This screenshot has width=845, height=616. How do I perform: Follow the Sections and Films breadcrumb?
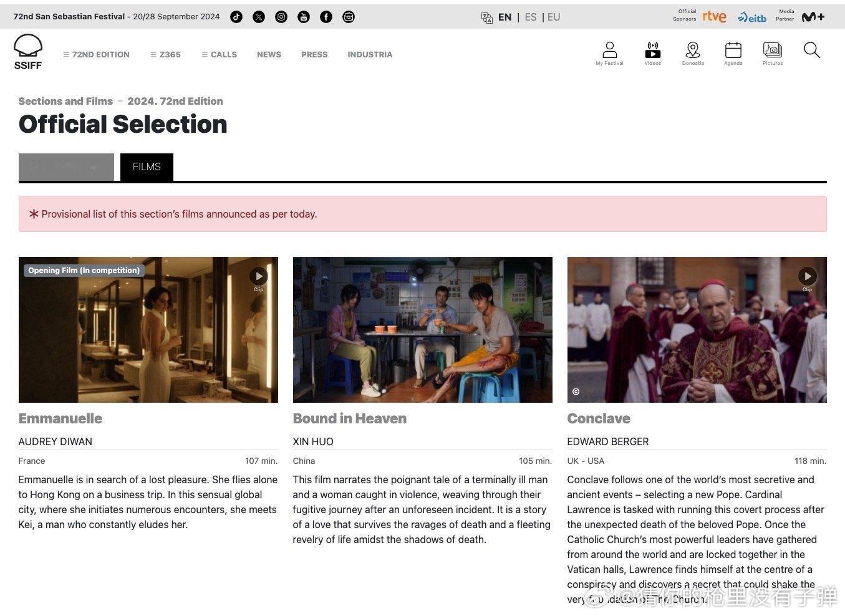coord(65,101)
